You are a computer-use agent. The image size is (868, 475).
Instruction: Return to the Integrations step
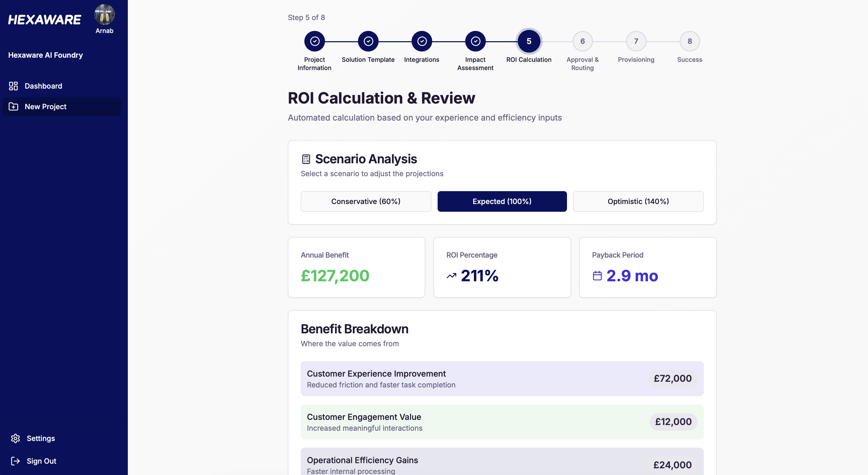(x=422, y=41)
